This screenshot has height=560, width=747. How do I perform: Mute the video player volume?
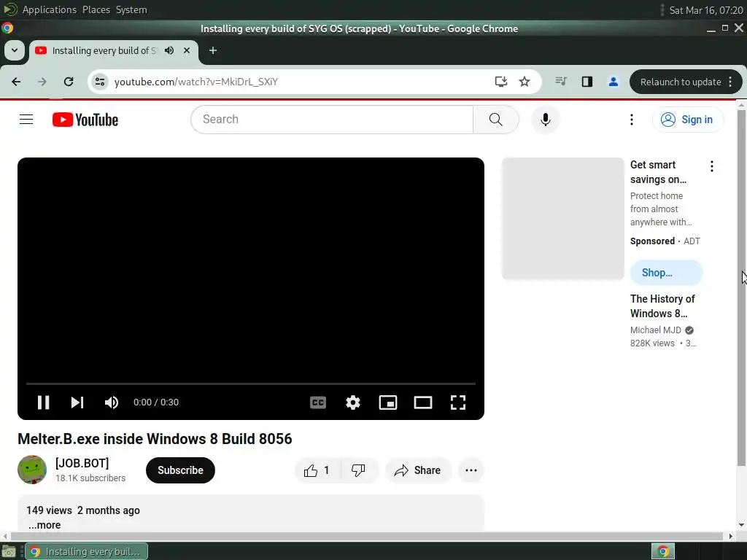[x=112, y=402]
